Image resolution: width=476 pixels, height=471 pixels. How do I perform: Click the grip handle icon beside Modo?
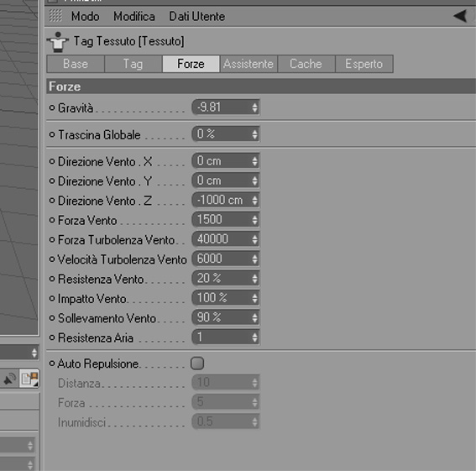click(x=55, y=16)
